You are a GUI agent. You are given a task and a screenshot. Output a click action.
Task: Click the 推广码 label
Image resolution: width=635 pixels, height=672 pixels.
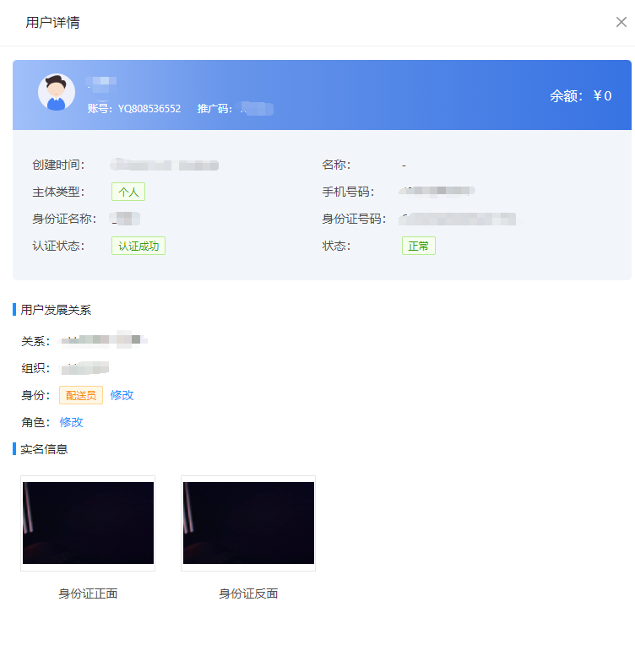point(214,108)
